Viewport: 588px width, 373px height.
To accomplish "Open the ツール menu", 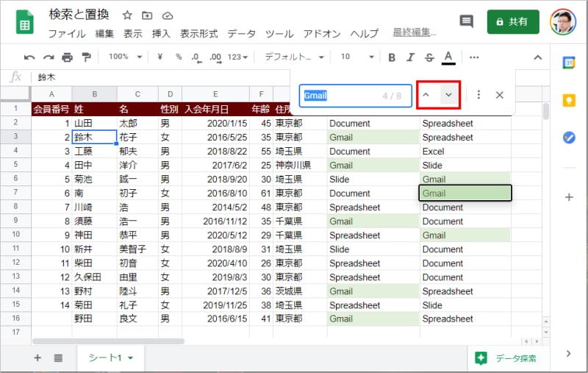I will [279, 34].
